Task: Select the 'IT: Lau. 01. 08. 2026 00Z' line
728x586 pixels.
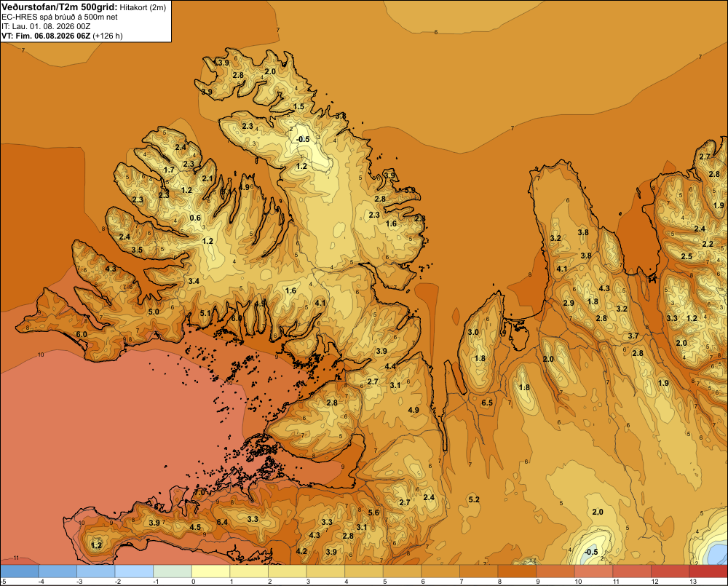Action: (46, 26)
